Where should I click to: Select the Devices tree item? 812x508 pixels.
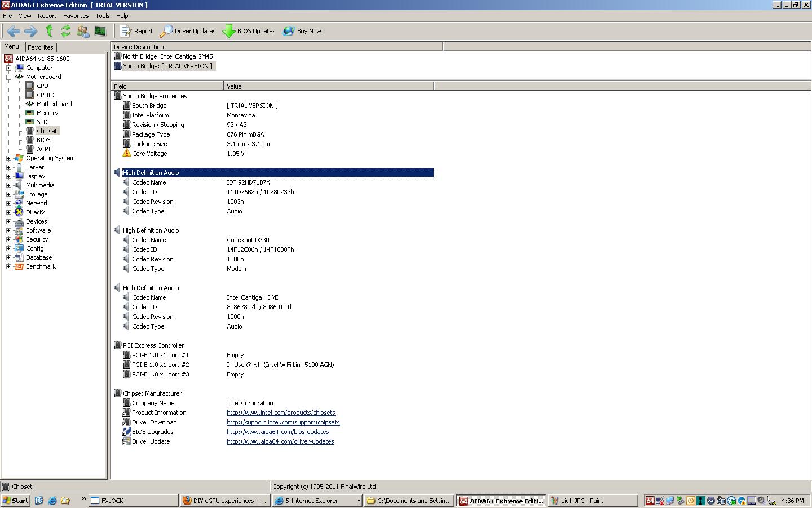36,221
